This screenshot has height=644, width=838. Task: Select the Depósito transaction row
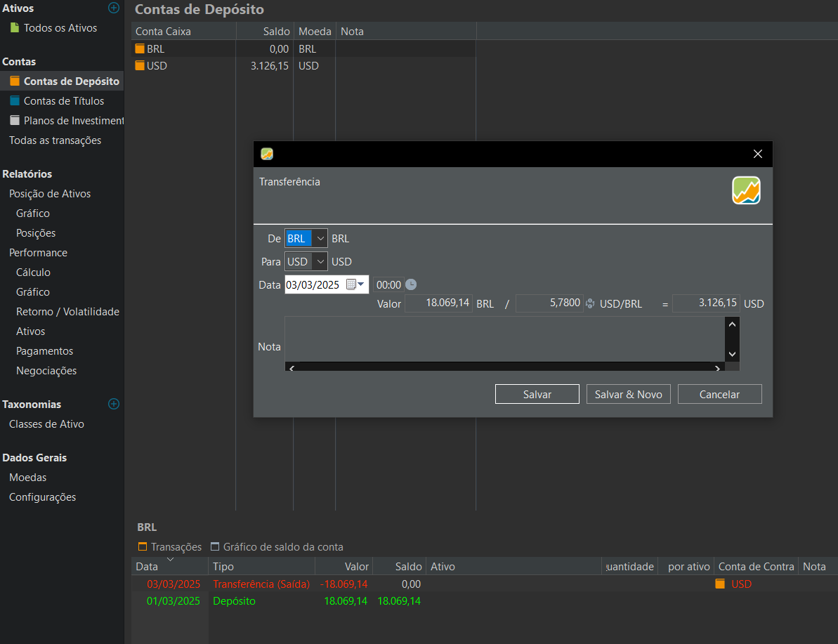pos(485,600)
